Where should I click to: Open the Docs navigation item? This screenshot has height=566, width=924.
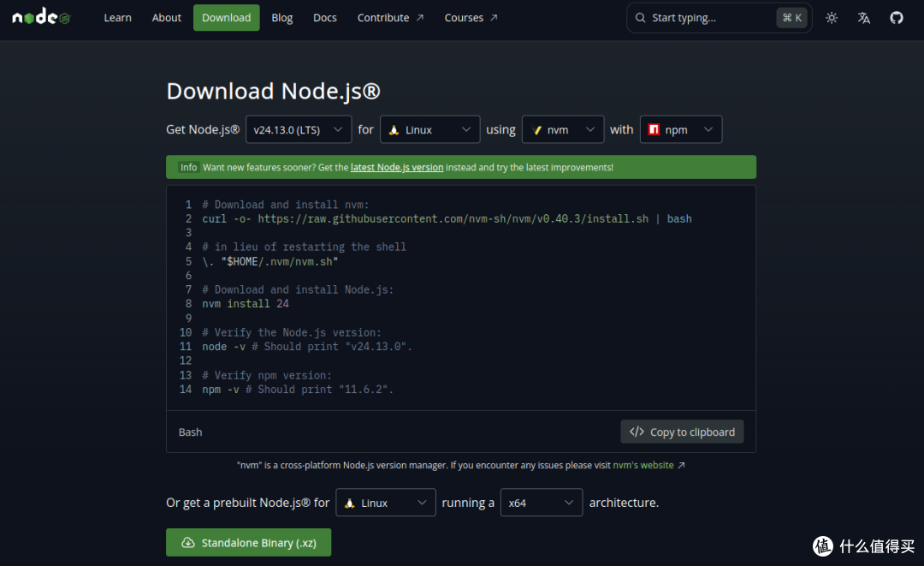click(325, 18)
